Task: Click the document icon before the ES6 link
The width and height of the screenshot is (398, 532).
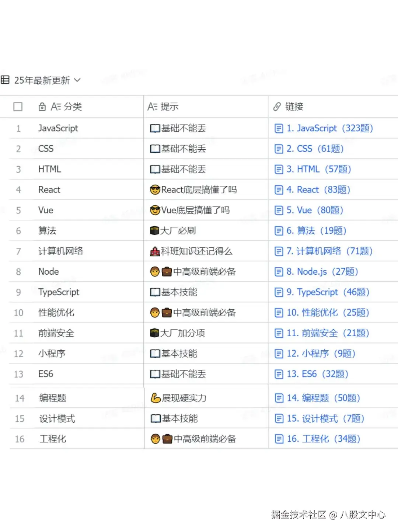Action: tap(279, 374)
